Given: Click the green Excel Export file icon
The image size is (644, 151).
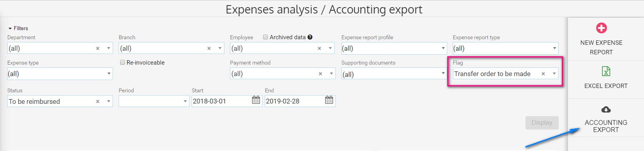Looking at the screenshot, I should pyautogui.click(x=606, y=71).
